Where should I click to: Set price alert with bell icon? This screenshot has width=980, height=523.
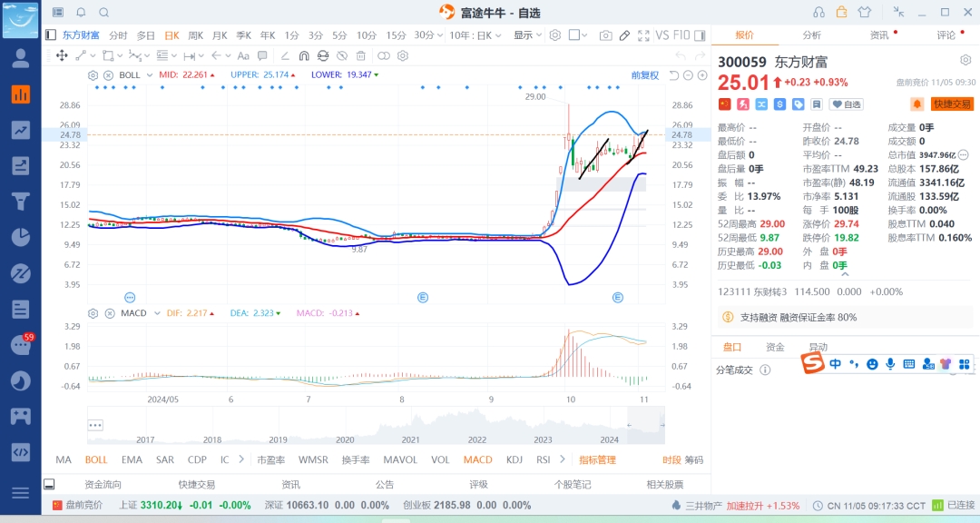[916, 104]
